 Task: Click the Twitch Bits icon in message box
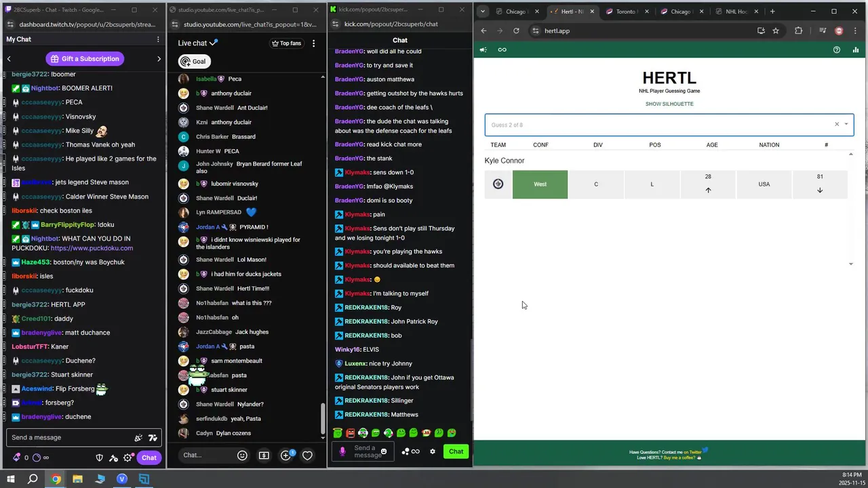pyautogui.click(x=138, y=438)
